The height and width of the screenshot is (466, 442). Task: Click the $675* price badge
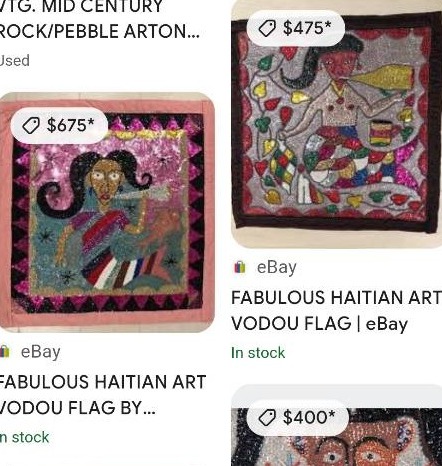click(59, 126)
